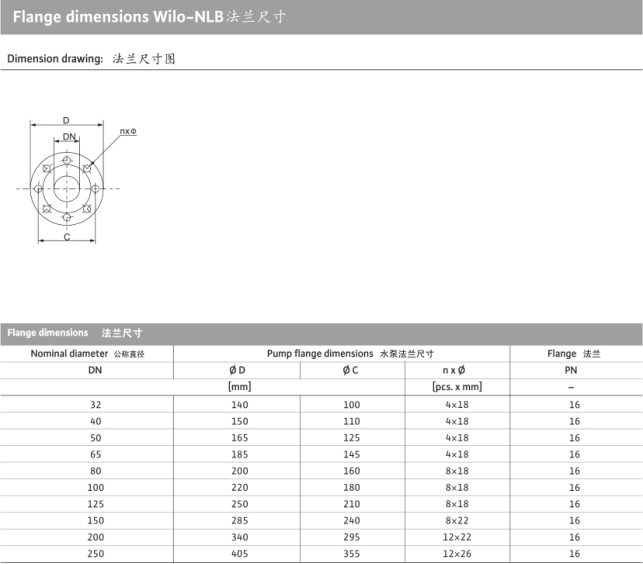Click the 'PN' header cell
The image size is (643, 564).
571,370
